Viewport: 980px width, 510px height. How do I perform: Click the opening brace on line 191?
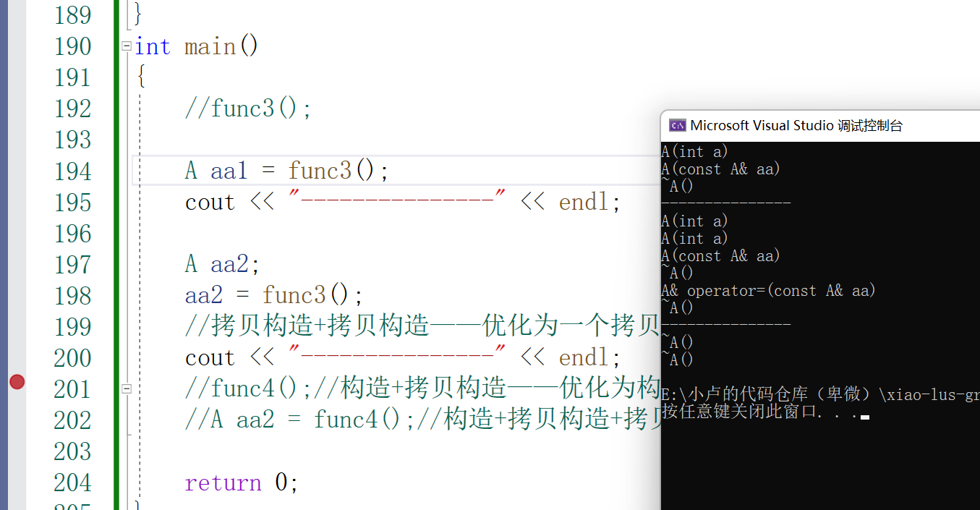[140, 77]
